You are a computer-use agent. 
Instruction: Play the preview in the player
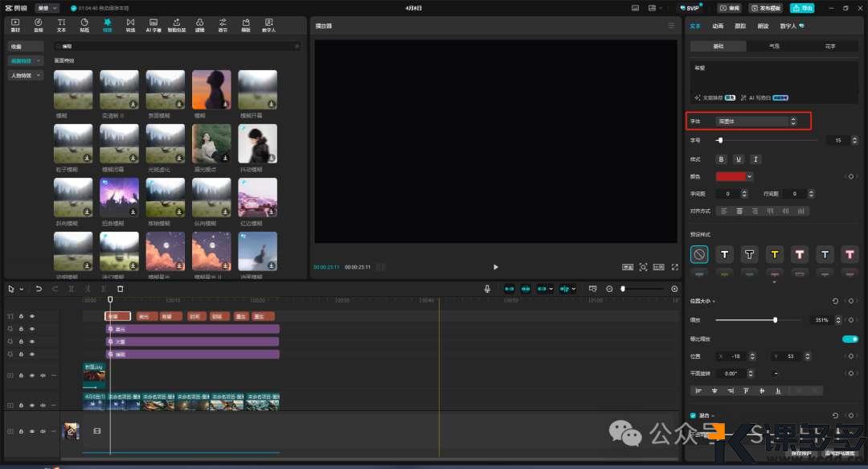point(495,267)
